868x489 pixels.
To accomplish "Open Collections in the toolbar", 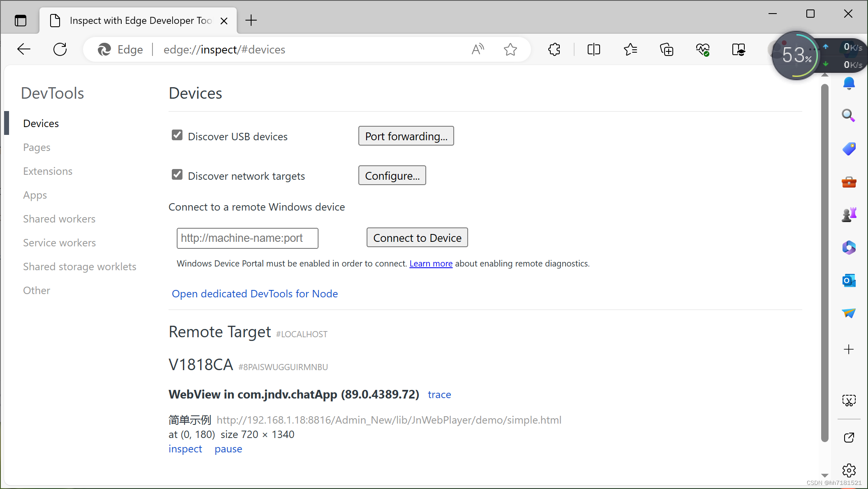I will [x=666, y=49].
